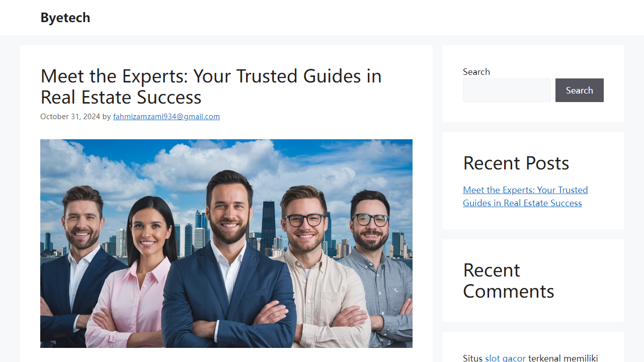Open the author email link fahmizamzami934@gmail.com
The width and height of the screenshot is (644, 362).
pos(167,117)
